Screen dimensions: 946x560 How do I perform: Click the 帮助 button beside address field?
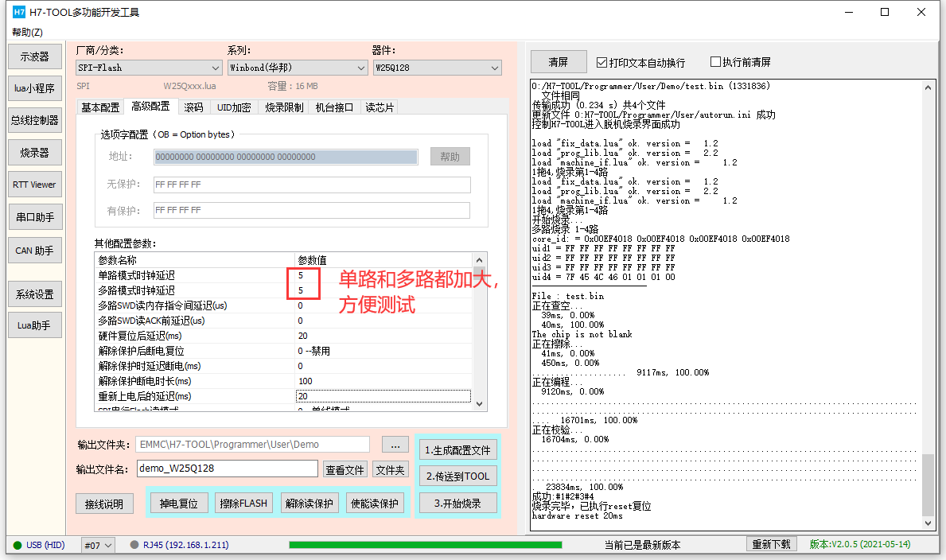coord(450,157)
